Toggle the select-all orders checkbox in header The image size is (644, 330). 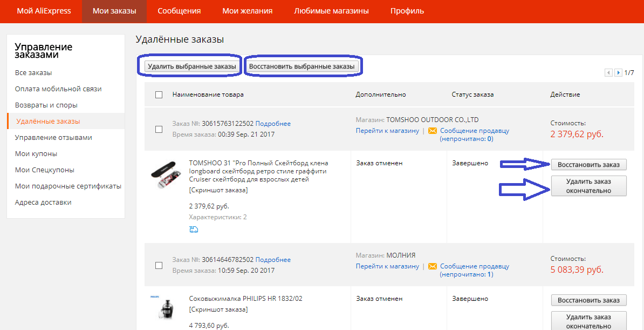click(159, 95)
